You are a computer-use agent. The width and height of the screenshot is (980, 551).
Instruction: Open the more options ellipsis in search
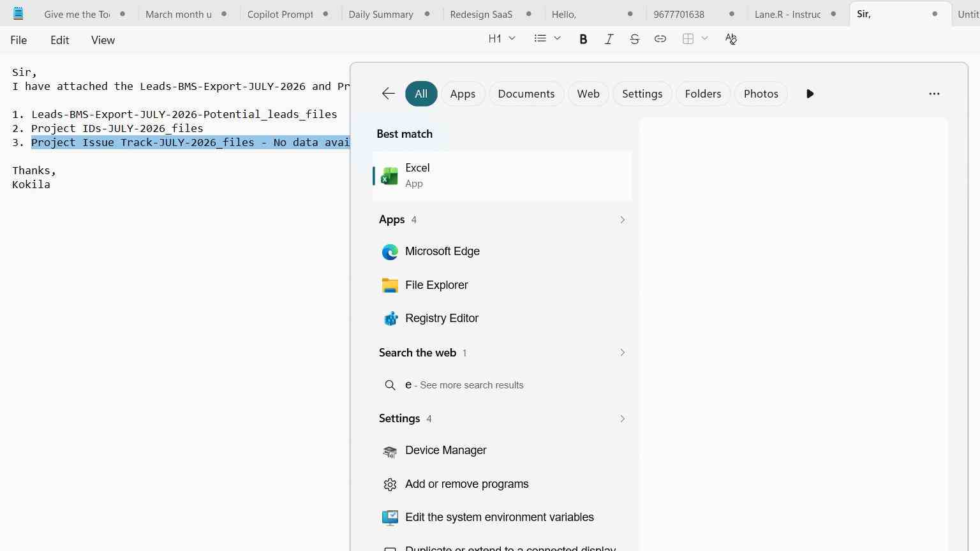pos(934,94)
